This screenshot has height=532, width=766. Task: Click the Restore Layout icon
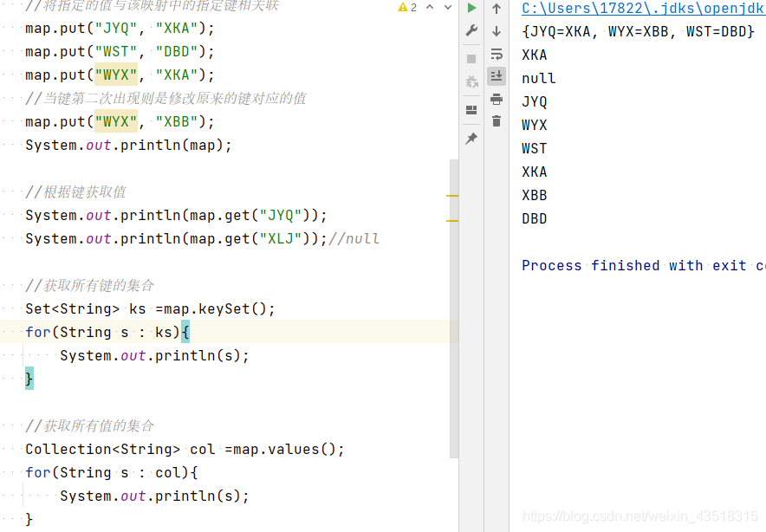[471, 110]
